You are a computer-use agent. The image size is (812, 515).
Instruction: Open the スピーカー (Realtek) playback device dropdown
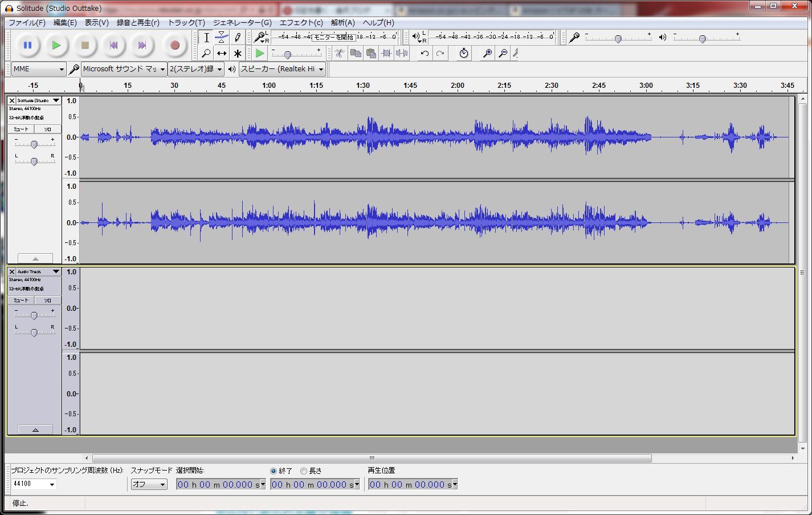[282, 69]
